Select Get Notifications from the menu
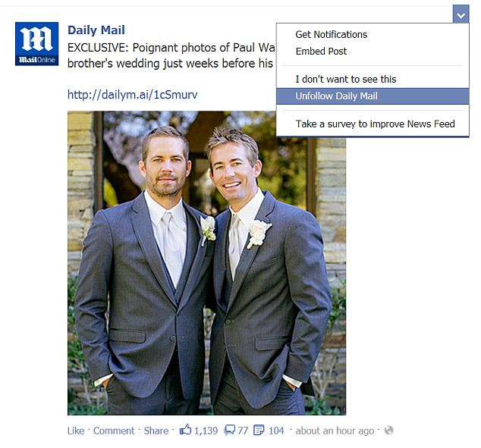 pyautogui.click(x=332, y=35)
